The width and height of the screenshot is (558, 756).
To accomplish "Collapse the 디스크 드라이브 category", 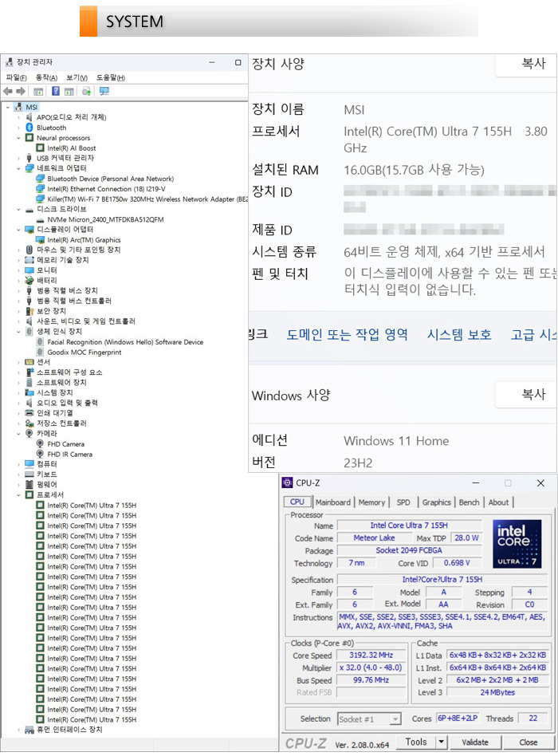I will 19,209.
